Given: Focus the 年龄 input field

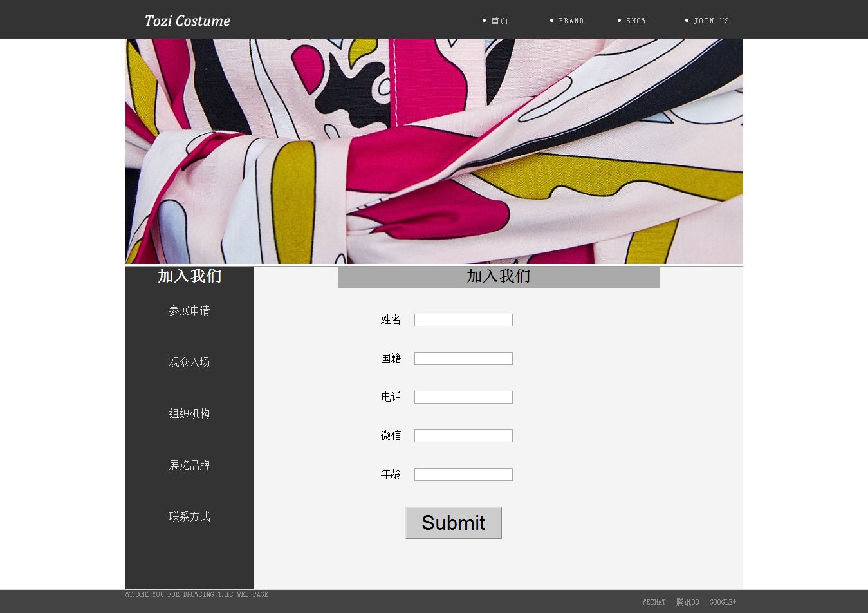Looking at the screenshot, I should 463,475.
